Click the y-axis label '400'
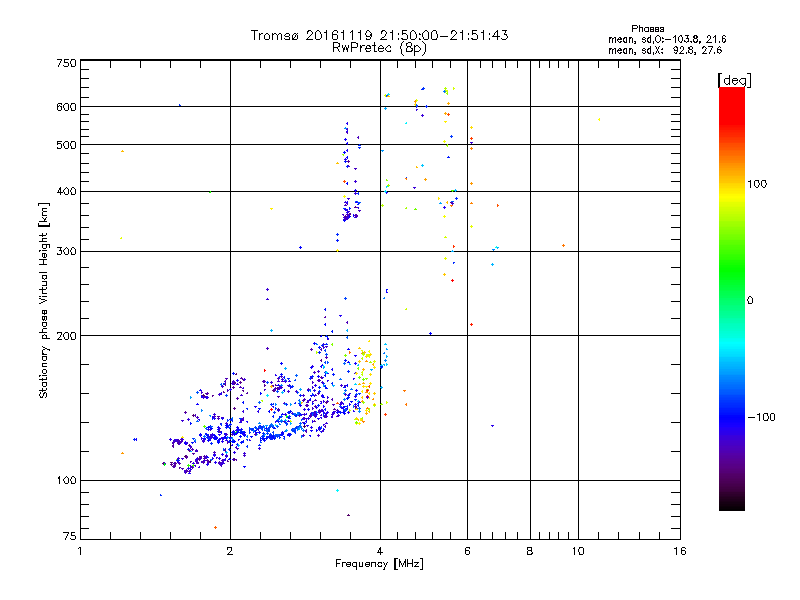 click(x=66, y=191)
